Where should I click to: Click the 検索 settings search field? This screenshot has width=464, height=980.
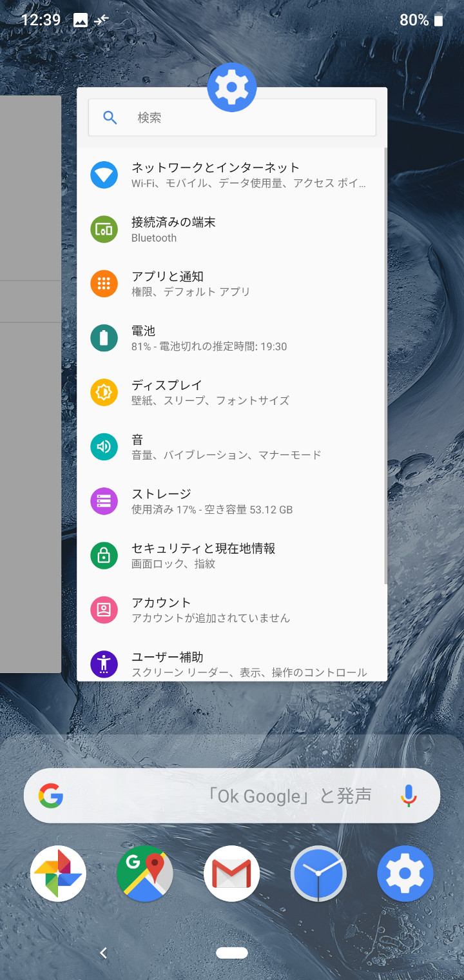tap(232, 117)
